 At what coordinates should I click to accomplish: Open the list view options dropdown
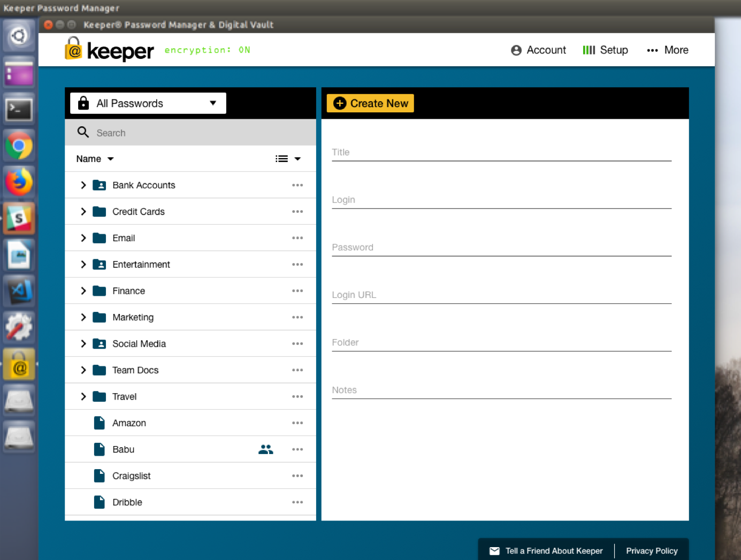tap(288, 159)
